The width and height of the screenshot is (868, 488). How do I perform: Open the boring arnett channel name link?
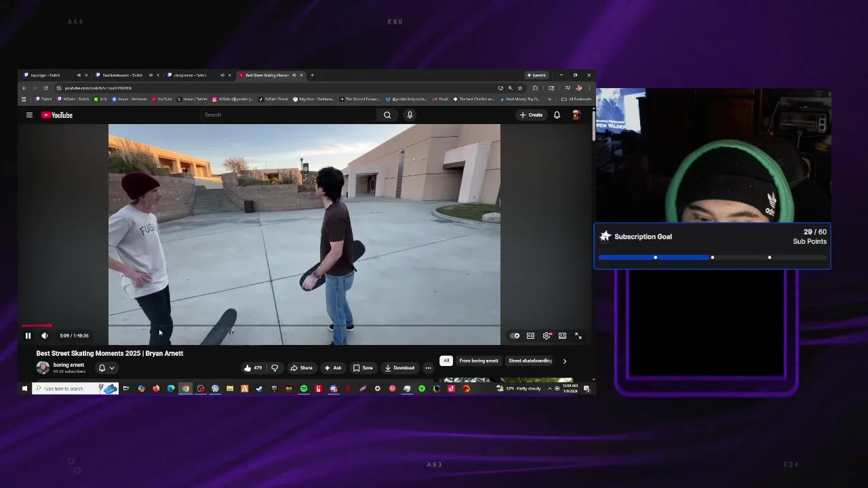tap(68, 365)
